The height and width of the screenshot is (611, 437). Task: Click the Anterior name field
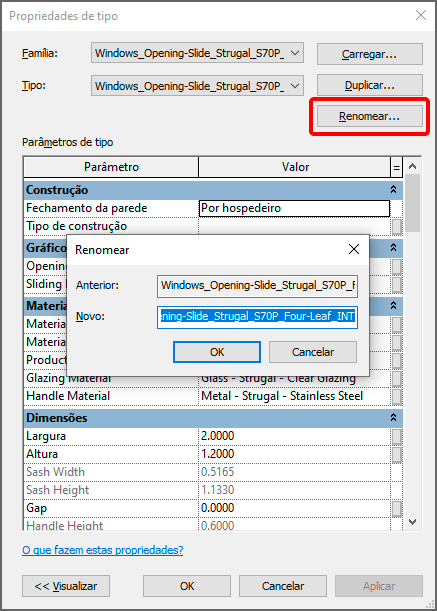257,286
